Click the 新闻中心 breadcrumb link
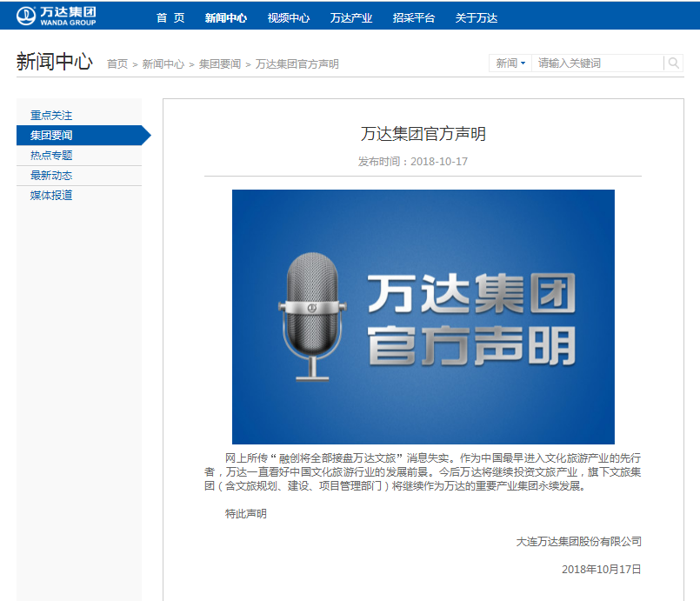Image resolution: width=700 pixels, height=601 pixels. tap(163, 63)
